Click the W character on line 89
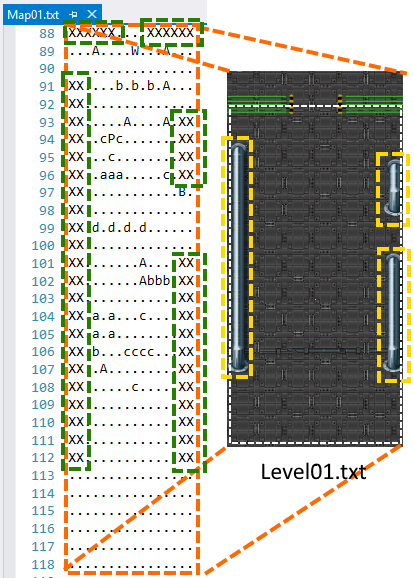Image resolution: width=414 pixels, height=578 pixels. tap(135, 51)
